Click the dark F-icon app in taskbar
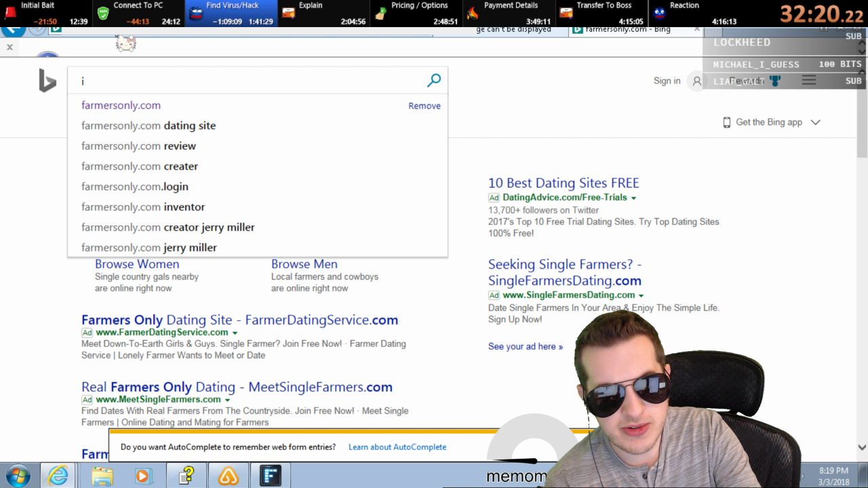 pyautogui.click(x=271, y=476)
